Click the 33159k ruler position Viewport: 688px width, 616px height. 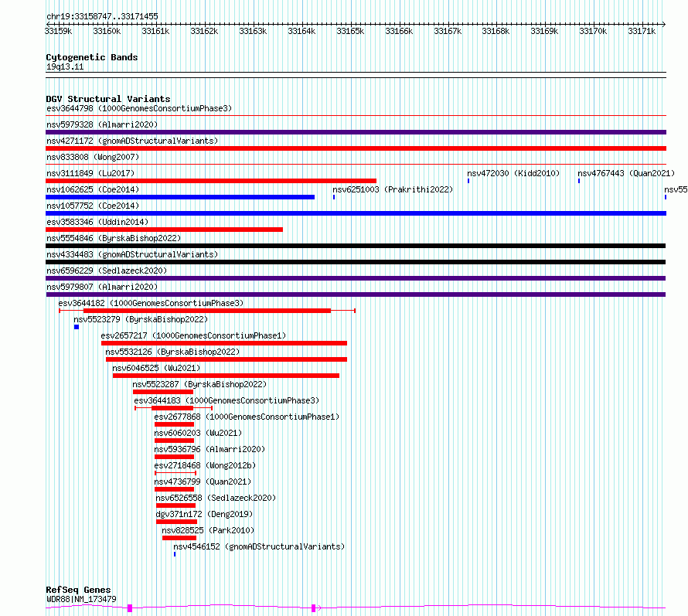coord(58,31)
